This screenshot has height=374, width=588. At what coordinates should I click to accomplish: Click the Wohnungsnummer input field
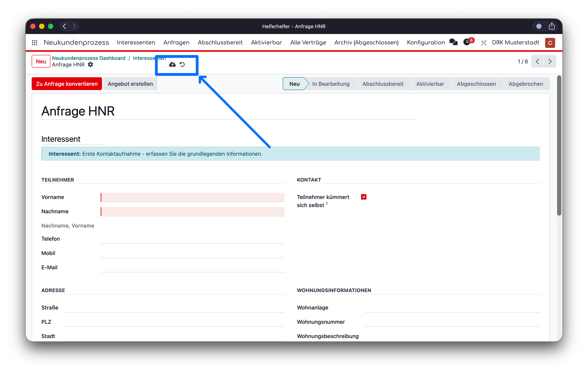pyautogui.click(x=452, y=322)
